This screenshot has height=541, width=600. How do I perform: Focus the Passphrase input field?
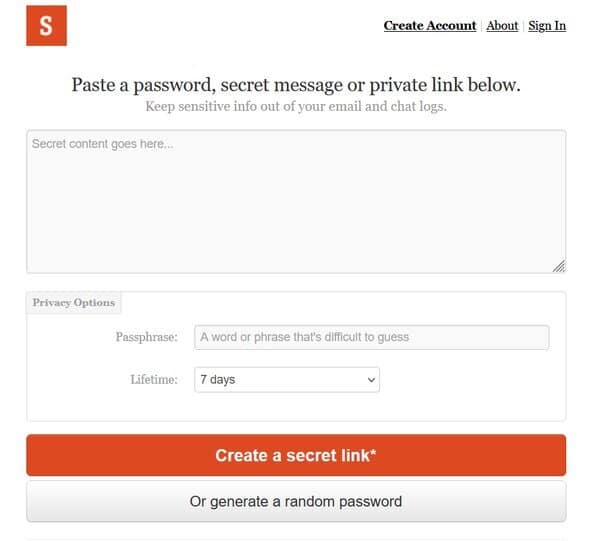(372, 337)
